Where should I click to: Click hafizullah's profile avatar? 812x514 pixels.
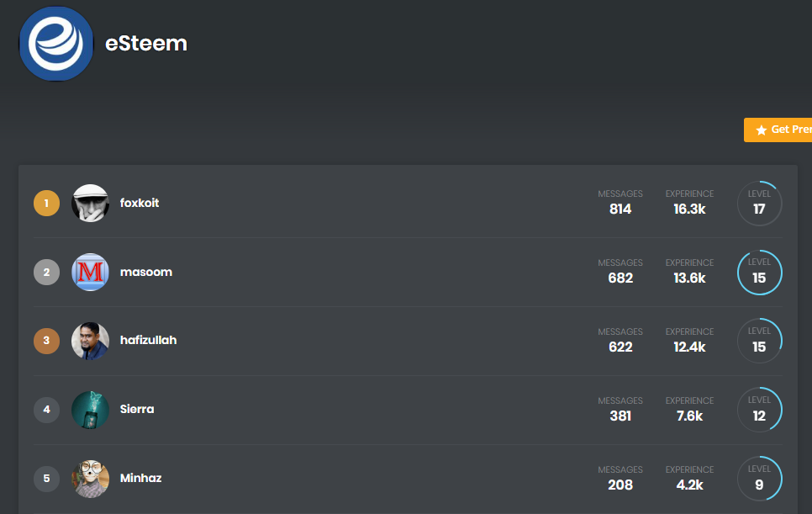click(90, 341)
